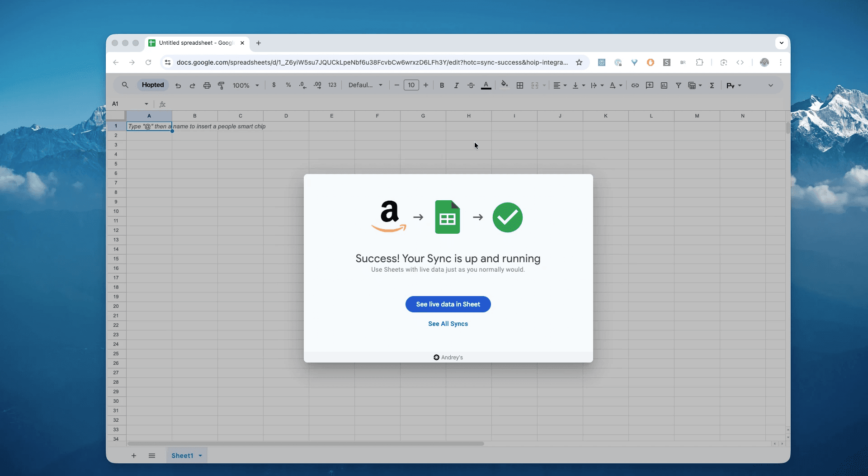
Task: Decrease decimal places icon
Action: pyautogui.click(x=302, y=85)
